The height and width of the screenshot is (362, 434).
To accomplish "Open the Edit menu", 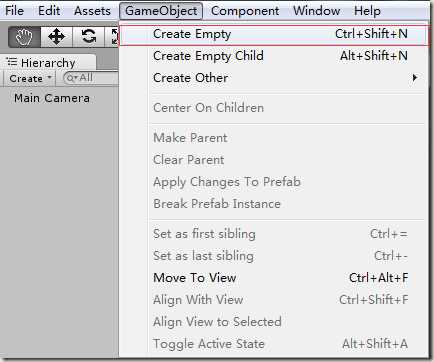I will click(x=49, y=11).
